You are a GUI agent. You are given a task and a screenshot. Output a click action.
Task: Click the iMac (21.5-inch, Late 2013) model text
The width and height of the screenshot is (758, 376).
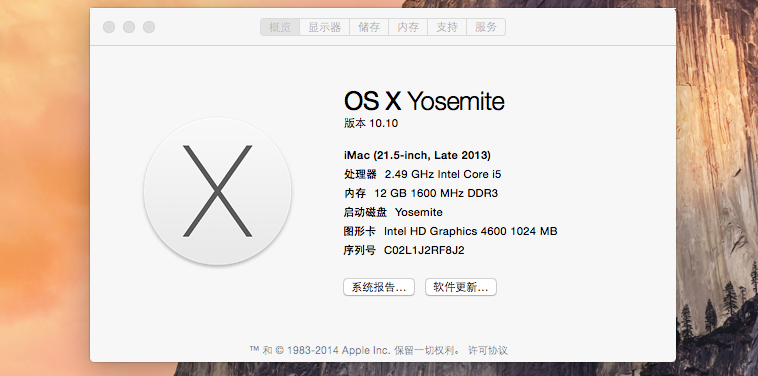click(417, 155)
